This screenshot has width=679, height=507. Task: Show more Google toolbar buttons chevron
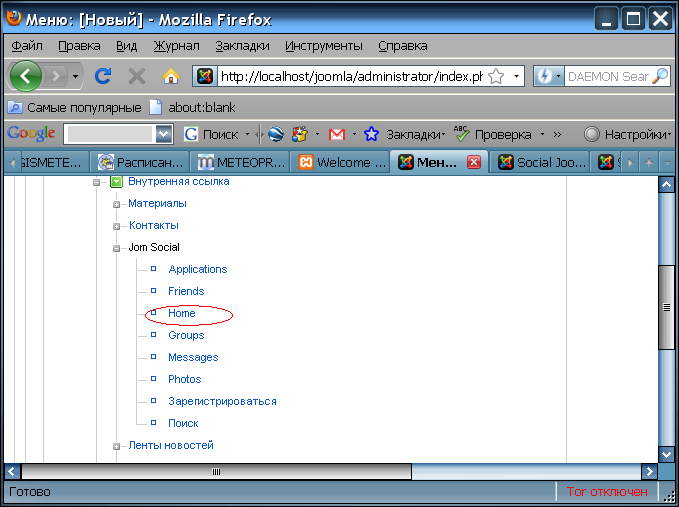pyautogui.click(x=557, y=135)
